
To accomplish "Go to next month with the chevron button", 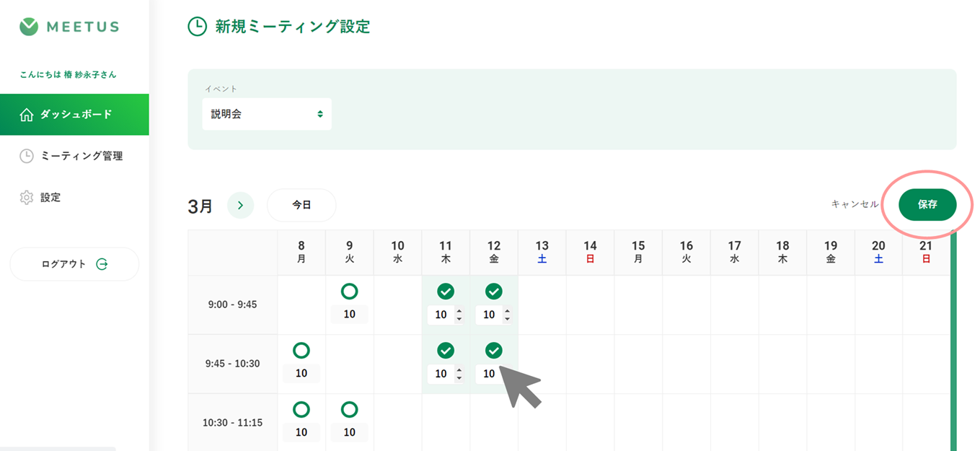I will pos(240,206).
